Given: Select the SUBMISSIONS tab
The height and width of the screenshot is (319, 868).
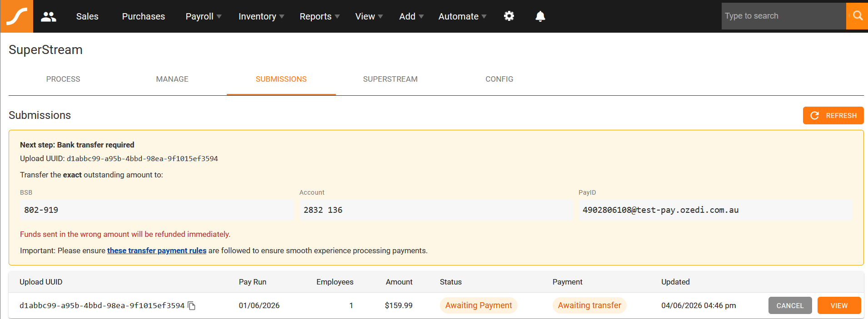Looking at the screenshot, I should 281,79.
